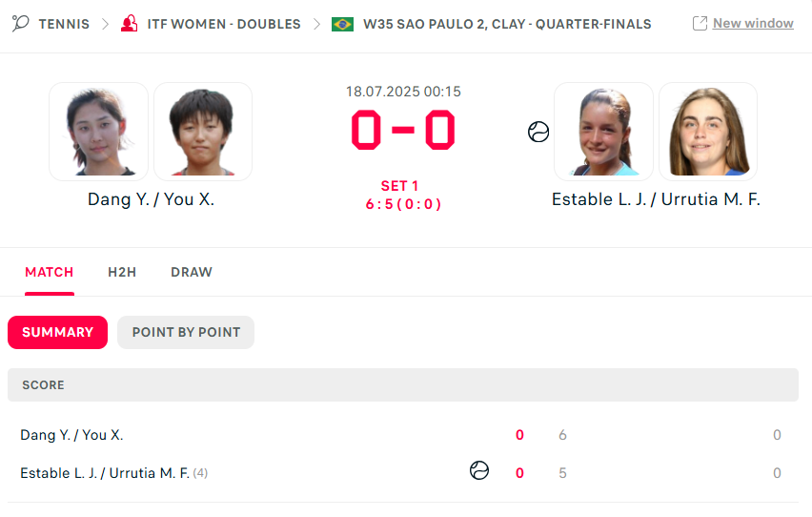Click the New window external-link icon
812x517 pixels.
(700, 23)
